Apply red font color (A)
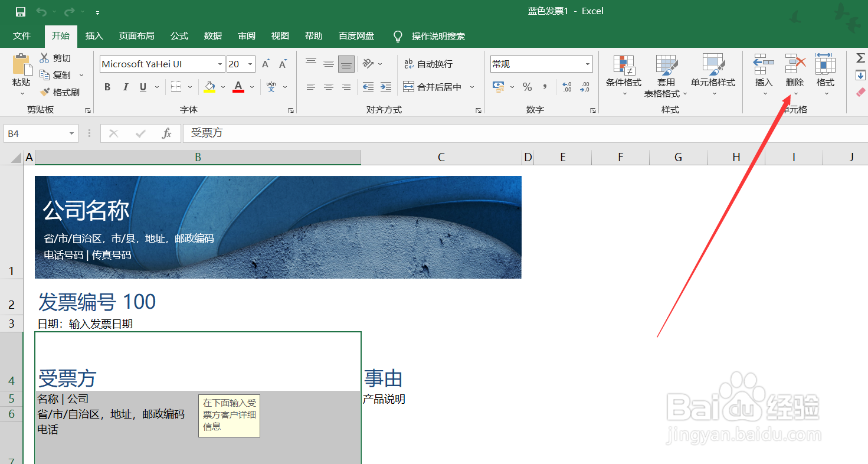Image resolution: width=868 pixels, height=464 pixels. pyautogui.click(x=238, y=87)
